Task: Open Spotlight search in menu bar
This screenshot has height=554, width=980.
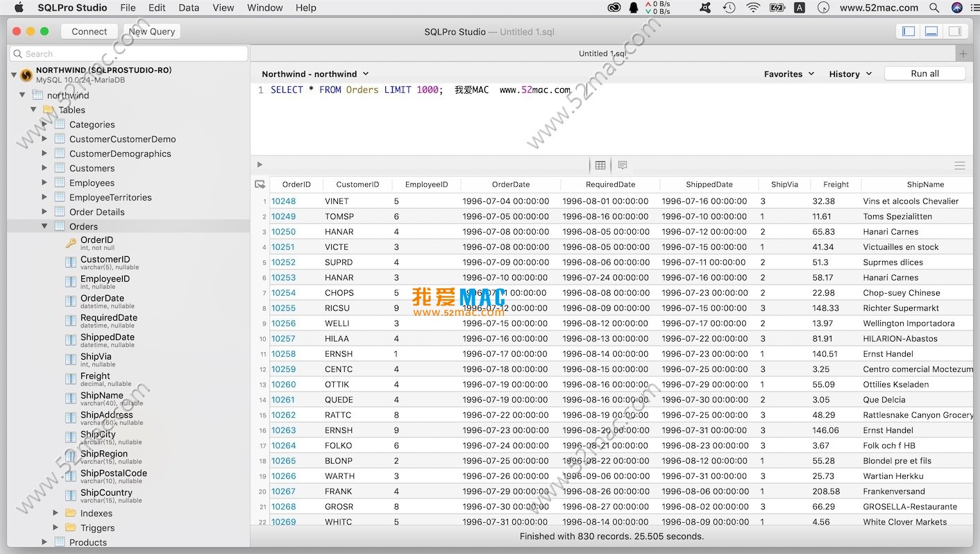Action: 935,8
